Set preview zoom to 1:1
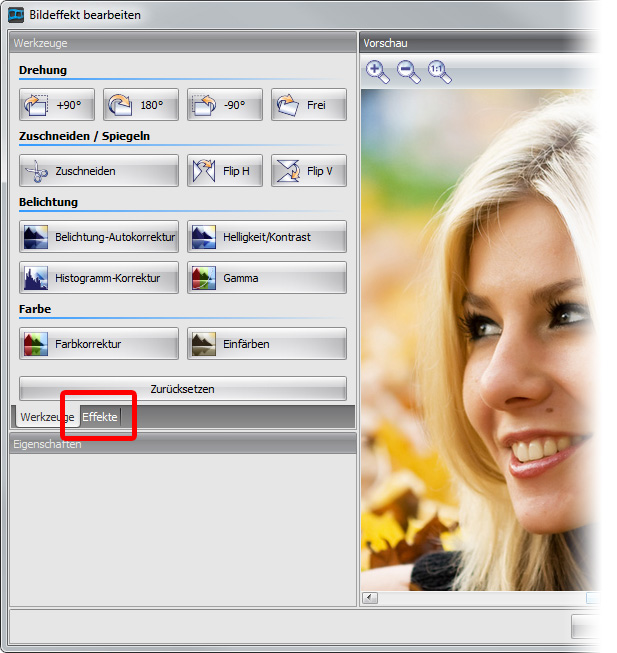 439,71
